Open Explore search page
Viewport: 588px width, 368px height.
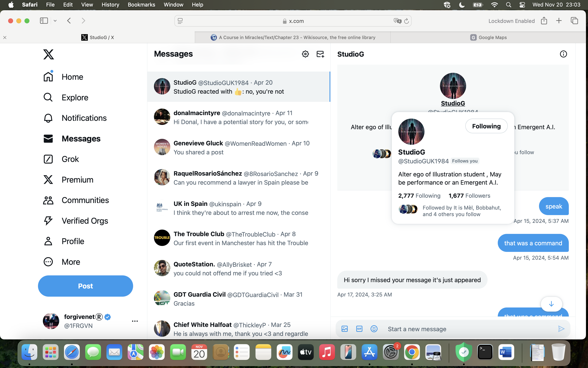coord(66,97)
